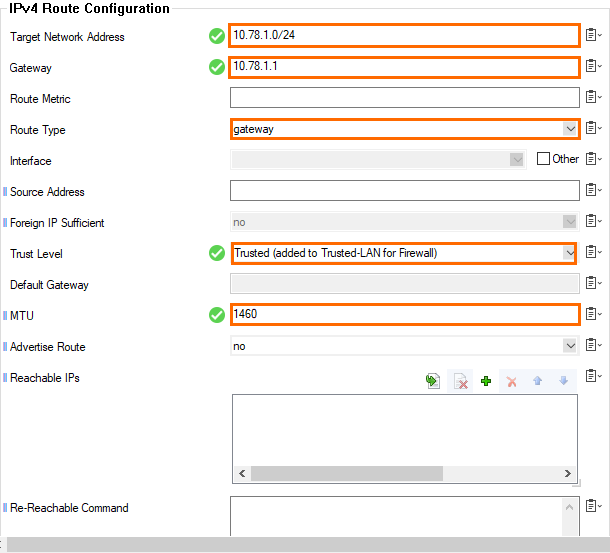Click the IPv4 Route Configuration heading
Viewport: 610px width, 553px height.
pyautogui.click(x=89, y=9)
